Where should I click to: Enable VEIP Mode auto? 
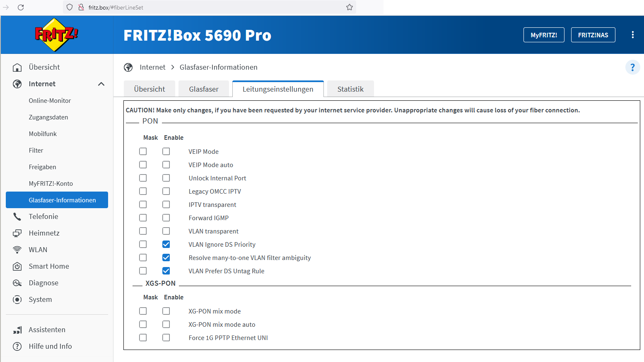[x=166, y=165]
